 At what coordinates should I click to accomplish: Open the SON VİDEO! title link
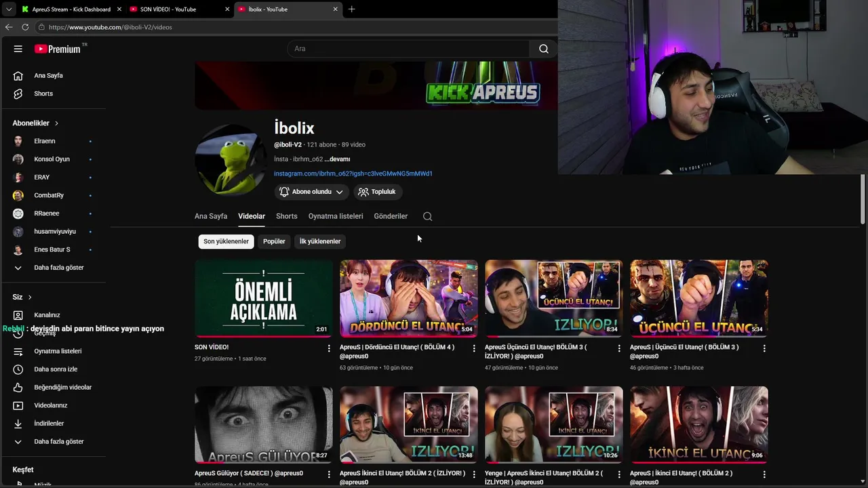212,347
